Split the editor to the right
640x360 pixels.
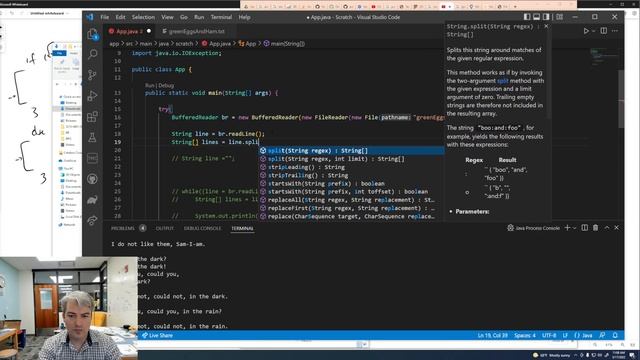pos(604,31)
